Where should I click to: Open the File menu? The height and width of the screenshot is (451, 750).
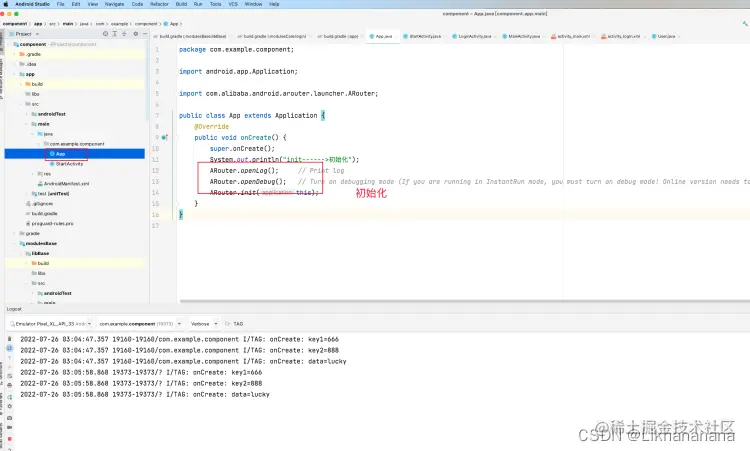click(x=61, y=4)
